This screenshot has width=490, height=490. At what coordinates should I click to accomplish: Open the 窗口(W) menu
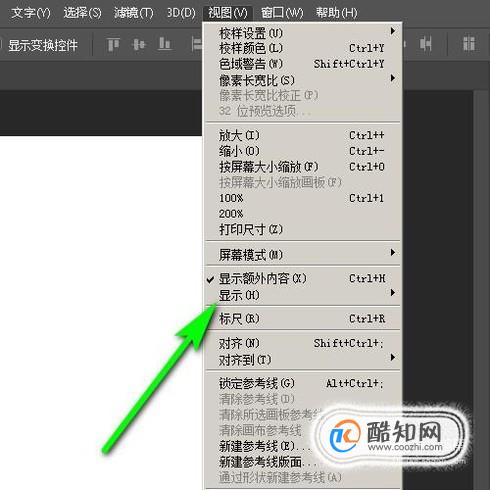pos(282,13)
